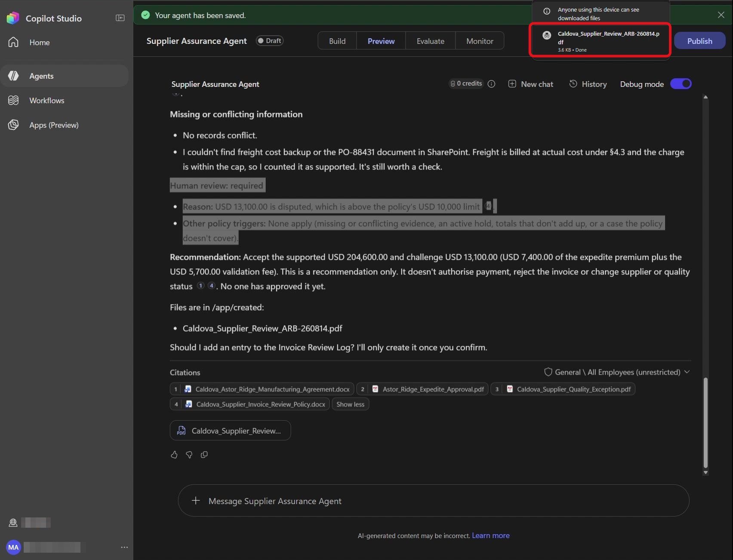Screen dimensions: 733x560
Task: Open the account more options ellipsis
Action: pyautogui.click(x=124, y=547)
